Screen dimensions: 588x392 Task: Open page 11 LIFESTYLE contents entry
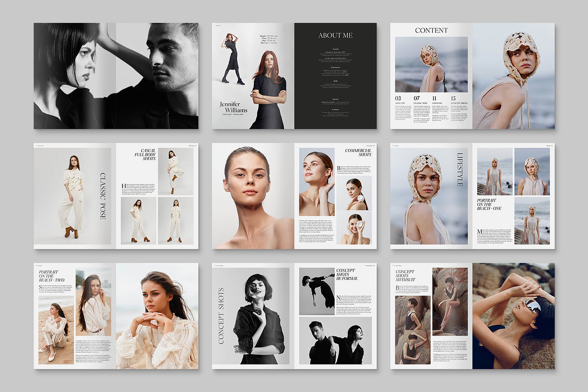(x=436, y=100)
